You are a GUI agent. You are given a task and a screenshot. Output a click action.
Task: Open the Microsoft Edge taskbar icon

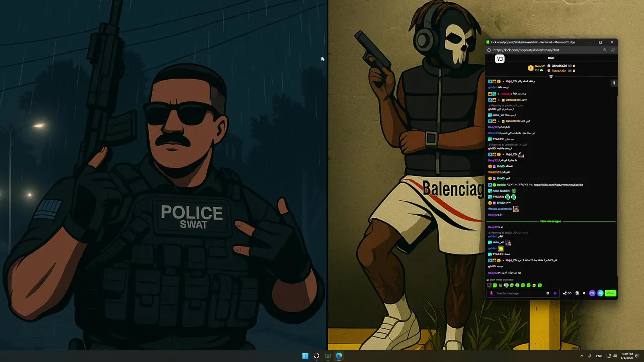[x=339, y=356]
